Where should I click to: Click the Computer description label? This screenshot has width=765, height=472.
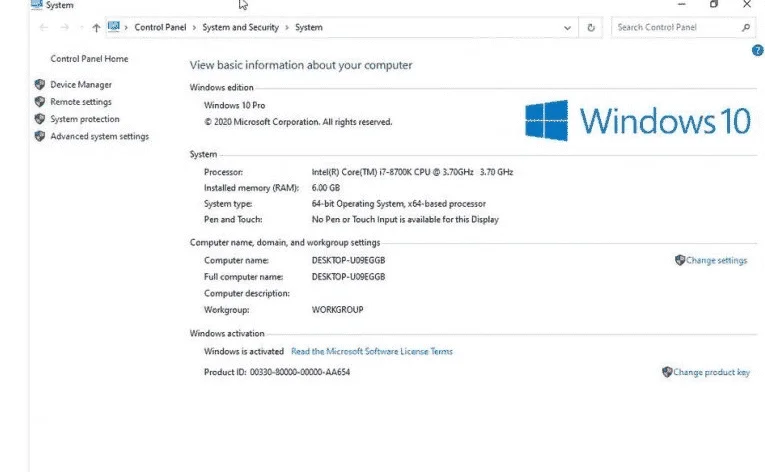pos(246,293)
